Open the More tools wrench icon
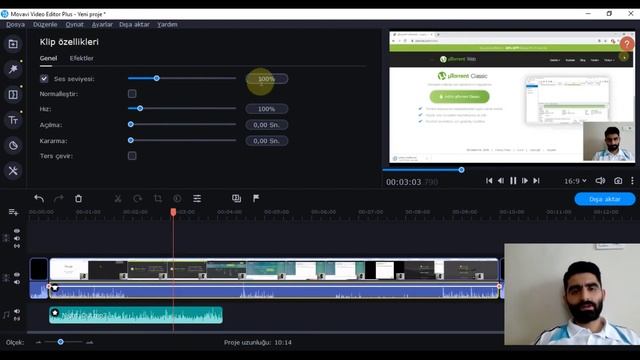This screenshot has width=640, height=360. (x=13, y=171)
